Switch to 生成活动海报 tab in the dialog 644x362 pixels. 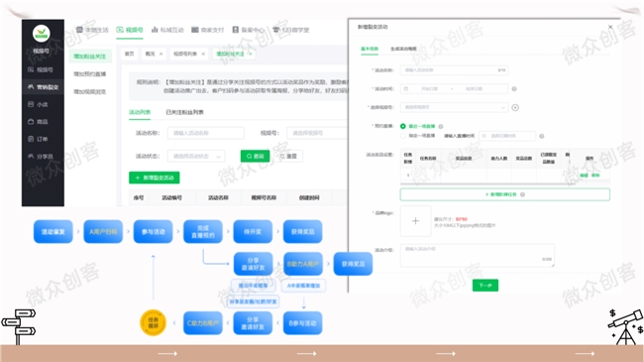403,49
